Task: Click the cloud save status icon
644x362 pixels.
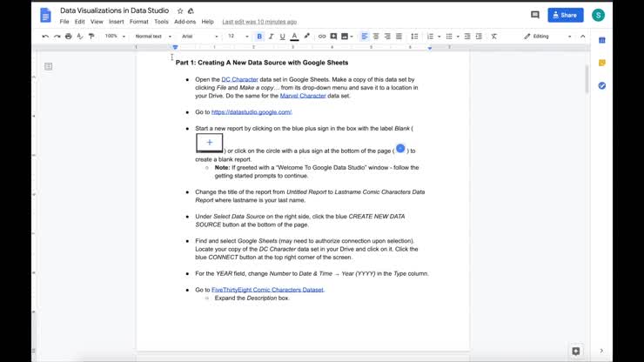Action: click(x=191, y=11)
